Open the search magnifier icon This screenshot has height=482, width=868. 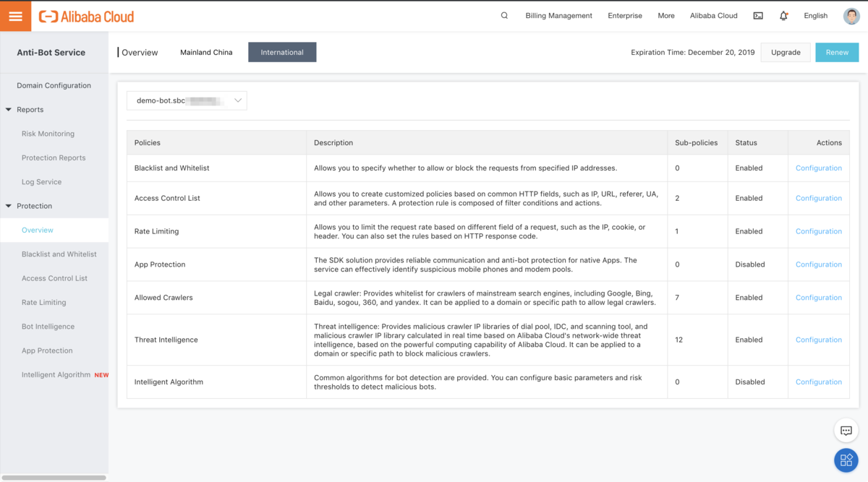504,15
